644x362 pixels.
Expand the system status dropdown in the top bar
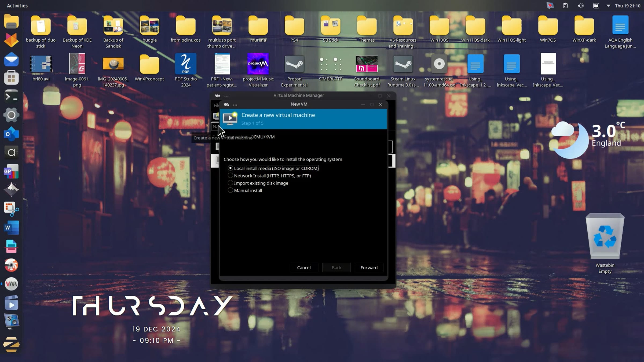coord(609,5)
